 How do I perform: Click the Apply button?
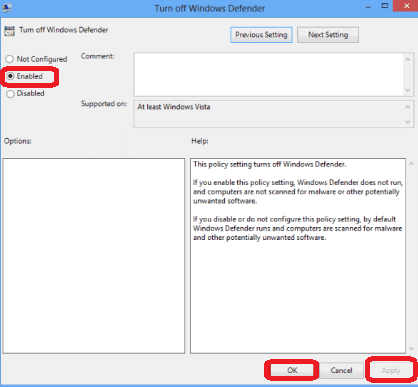pyautogui.click(x=391, y=371)
